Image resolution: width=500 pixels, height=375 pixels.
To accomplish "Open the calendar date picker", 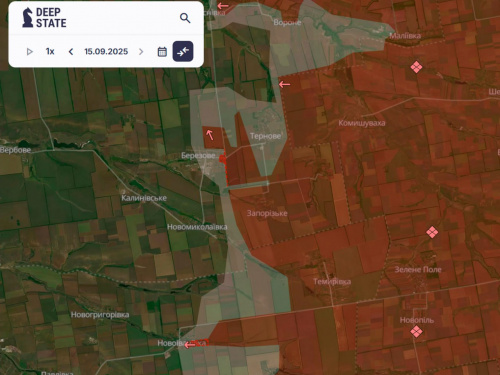I will (162, 52).
